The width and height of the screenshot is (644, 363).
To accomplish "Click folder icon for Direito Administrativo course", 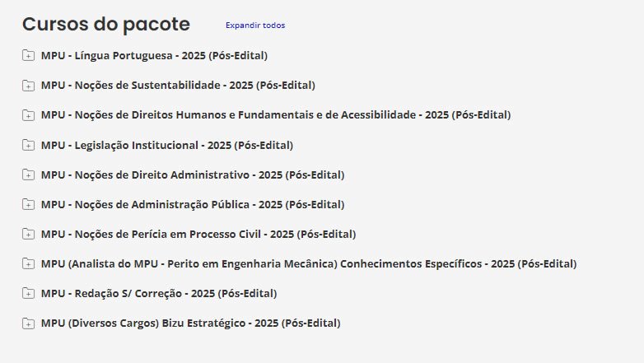I will (29, 175).
